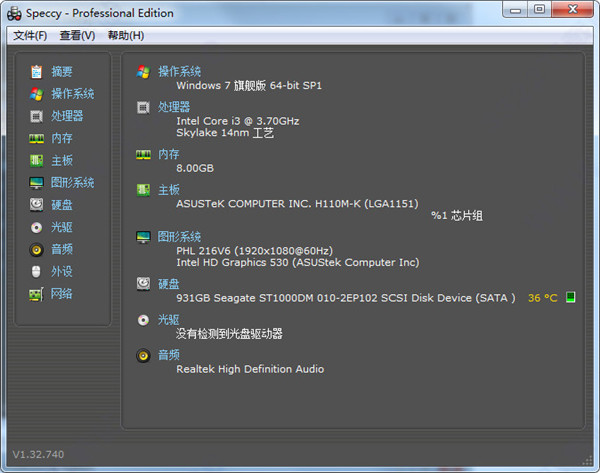Click the Speccy app icon in title bar
The image size is (600, 473).
[x=14, y=13]
